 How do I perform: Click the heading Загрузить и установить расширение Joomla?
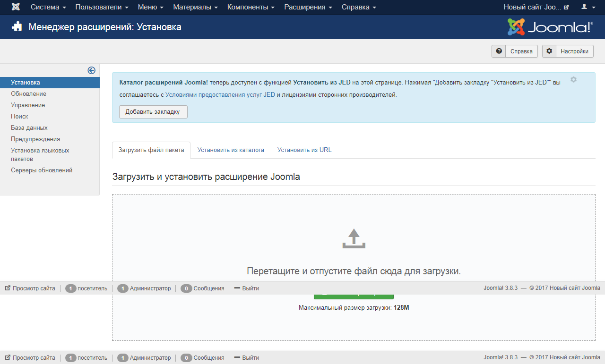point(206,177)
